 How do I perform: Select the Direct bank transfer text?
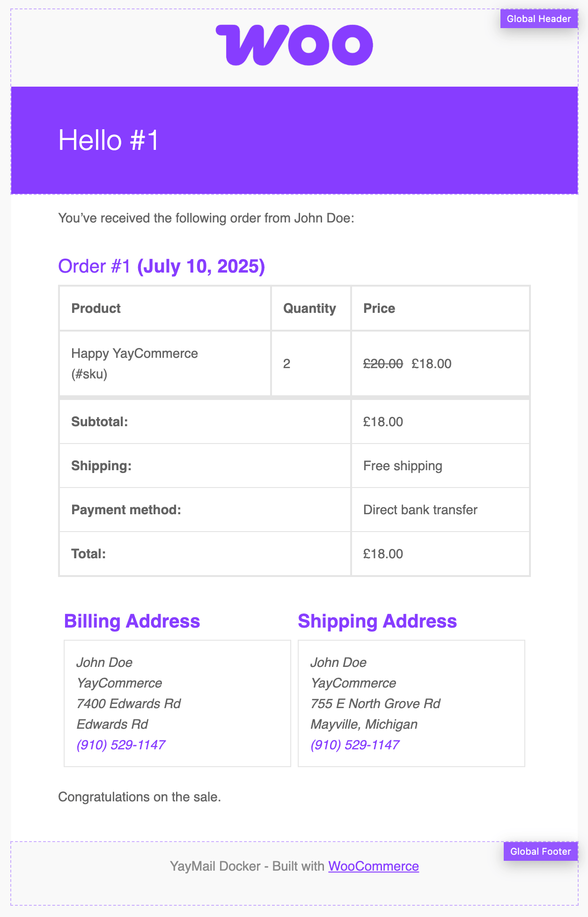click(420, 510)
